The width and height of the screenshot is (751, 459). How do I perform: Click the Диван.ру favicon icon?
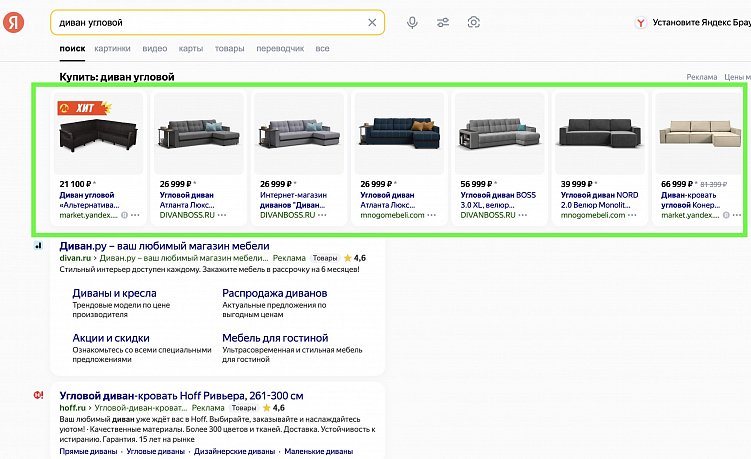pyautogui.click(x=38, y=246)
